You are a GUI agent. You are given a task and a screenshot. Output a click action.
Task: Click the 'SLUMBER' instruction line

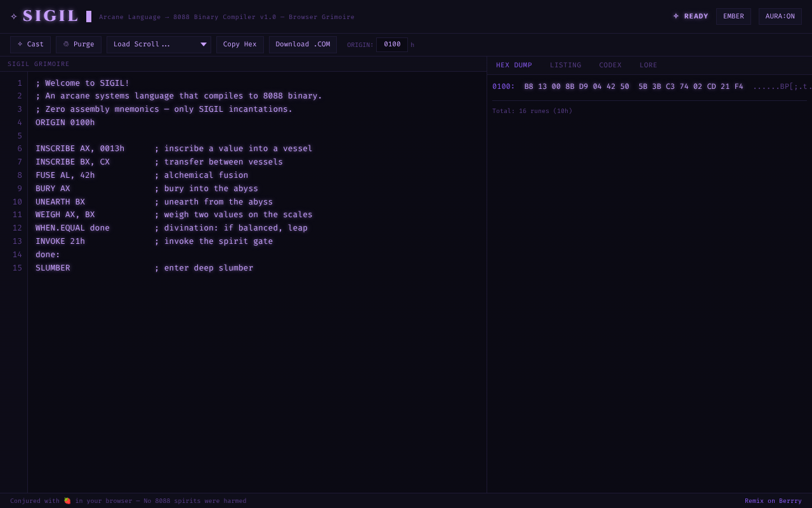pyautogui.click(x=53, y=268)
